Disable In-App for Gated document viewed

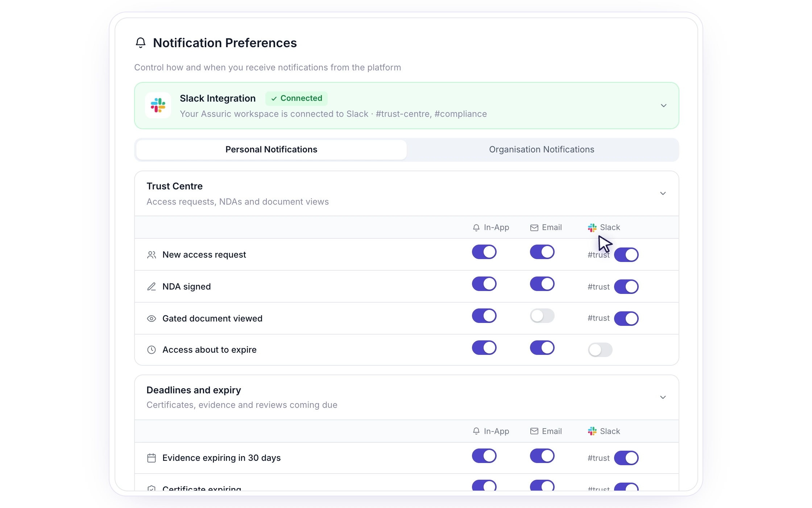tap(484, 316)
